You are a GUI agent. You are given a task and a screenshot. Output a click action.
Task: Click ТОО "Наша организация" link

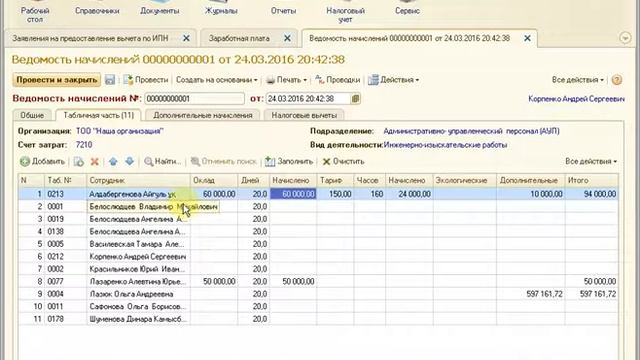point(120,131)
